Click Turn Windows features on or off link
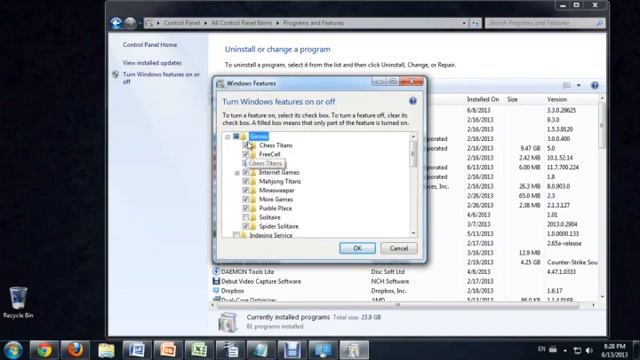The height and width of the screenshot is (360, 640). tap(161, 78)
